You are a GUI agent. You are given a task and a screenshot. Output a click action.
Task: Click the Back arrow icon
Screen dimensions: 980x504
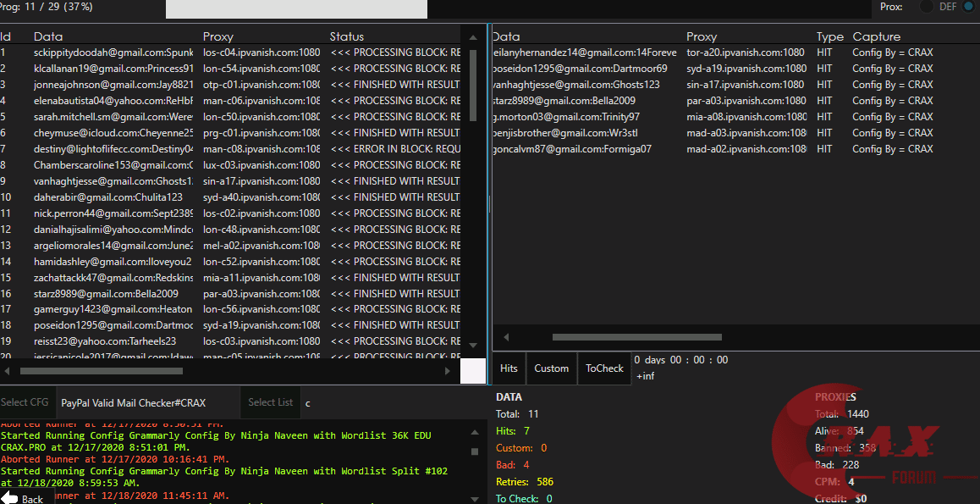10,498
